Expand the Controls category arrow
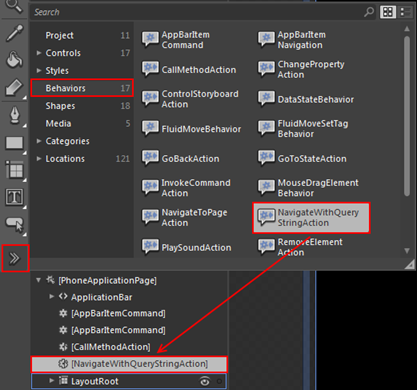Image resolution: width=417 pixels, height=390 pixels. (x=39, y=53)
